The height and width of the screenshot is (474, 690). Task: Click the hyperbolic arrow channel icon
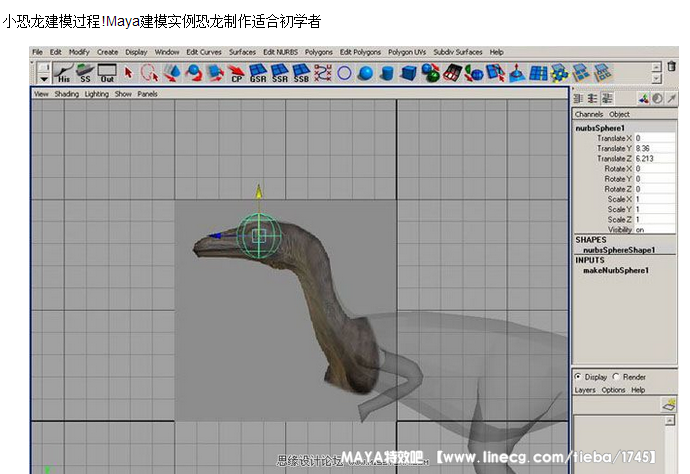click(672, 99)
